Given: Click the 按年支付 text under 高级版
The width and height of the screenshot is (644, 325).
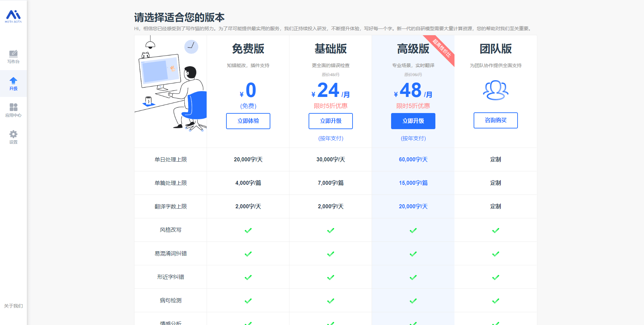Looking at the screenshot, I should (413, 138).
